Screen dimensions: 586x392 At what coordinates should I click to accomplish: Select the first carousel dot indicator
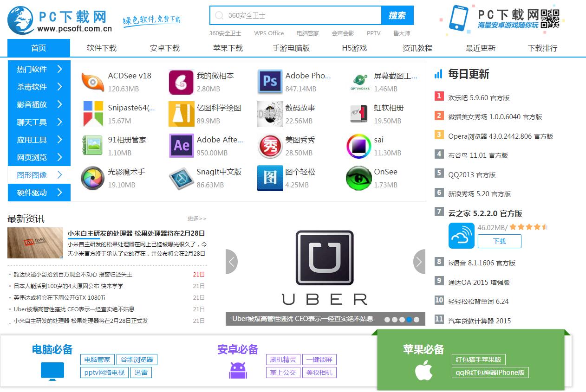(x=387, y=319)
